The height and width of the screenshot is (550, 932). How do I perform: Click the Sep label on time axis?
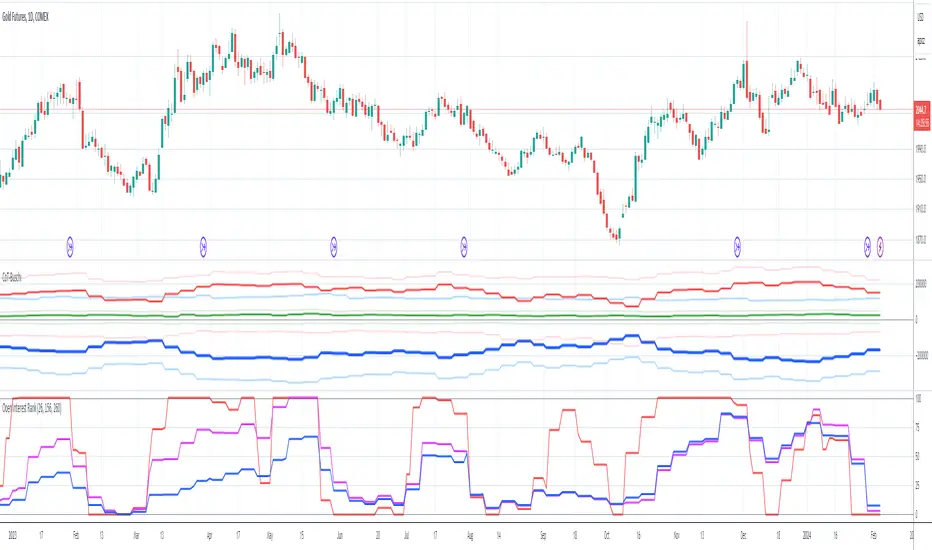coord(543,535)
